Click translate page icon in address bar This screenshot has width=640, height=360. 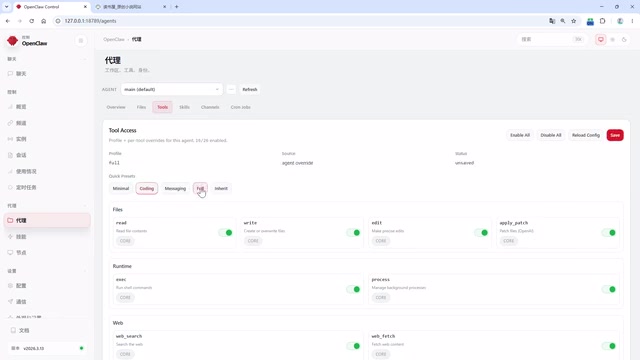[552, 21]
